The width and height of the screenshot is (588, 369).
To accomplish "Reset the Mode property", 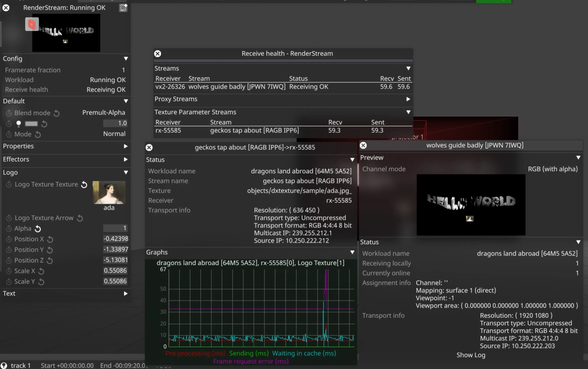I will coord(38,134).
